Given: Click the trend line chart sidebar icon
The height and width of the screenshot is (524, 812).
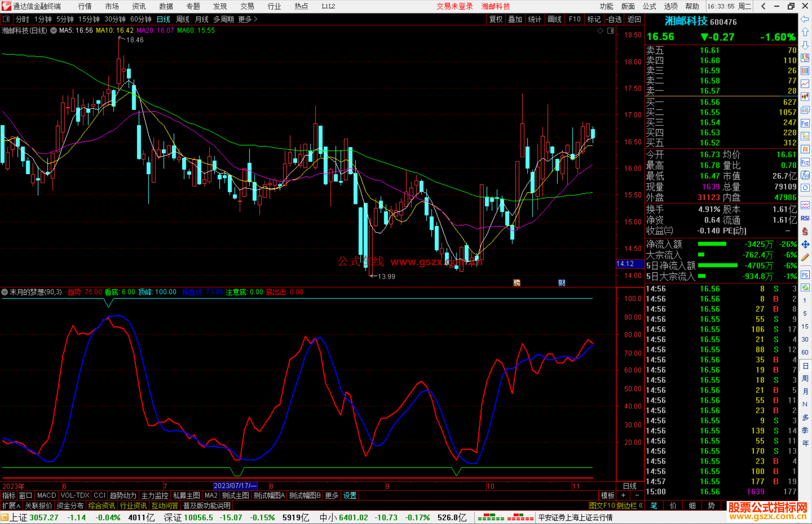Looking at the screenshot, I should [x=805, y=84].
